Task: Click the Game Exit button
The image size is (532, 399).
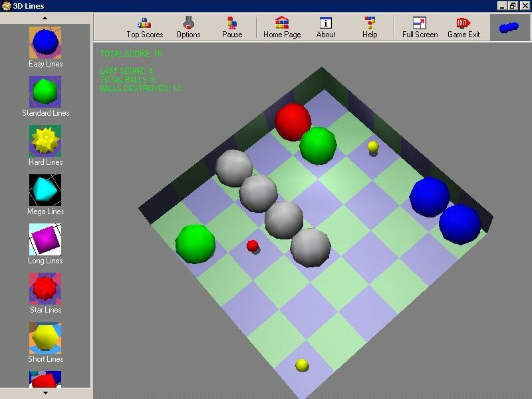Action: 464,27
